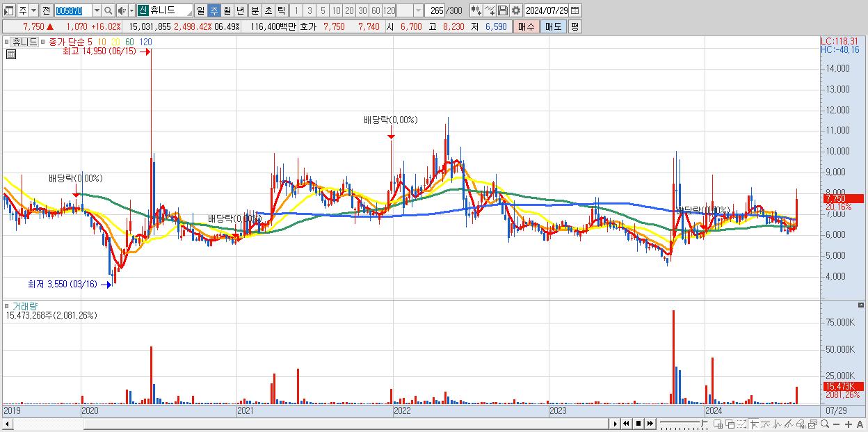Image resolution: width=868 pixels, height=432 pixels.
Task: Click the chart zoom slider at bottom
Action: click(x=684, y=424)
